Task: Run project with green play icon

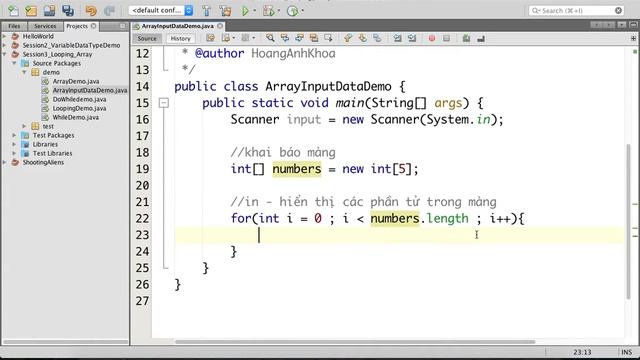Action: [245, 11]
